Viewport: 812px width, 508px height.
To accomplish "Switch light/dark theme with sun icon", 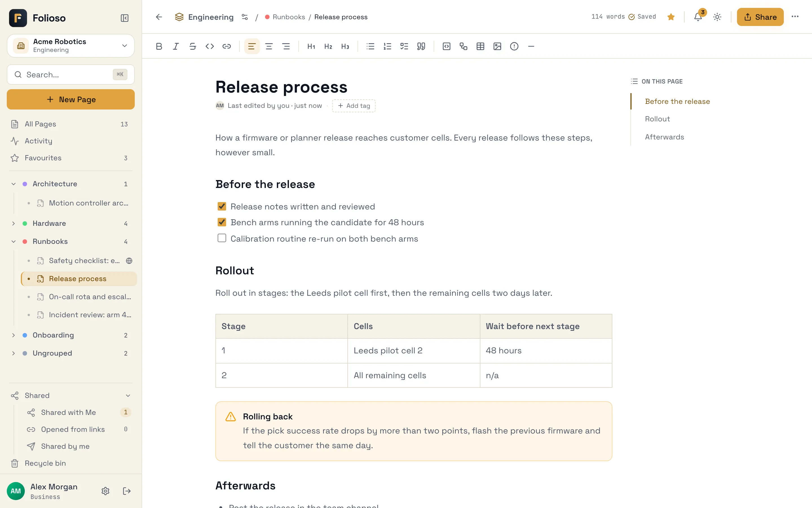I will pos(717,17).
